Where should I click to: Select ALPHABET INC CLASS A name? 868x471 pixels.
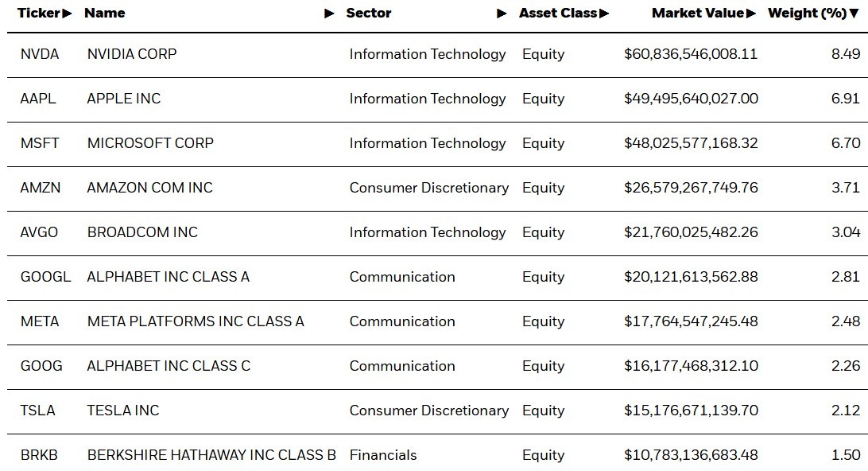pos(169,277)
